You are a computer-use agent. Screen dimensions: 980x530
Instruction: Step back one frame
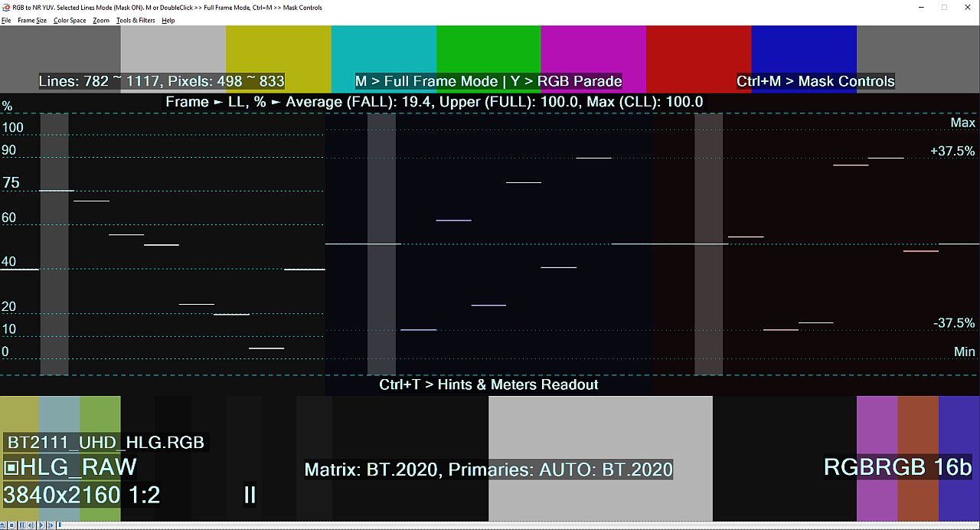point(31,525)
